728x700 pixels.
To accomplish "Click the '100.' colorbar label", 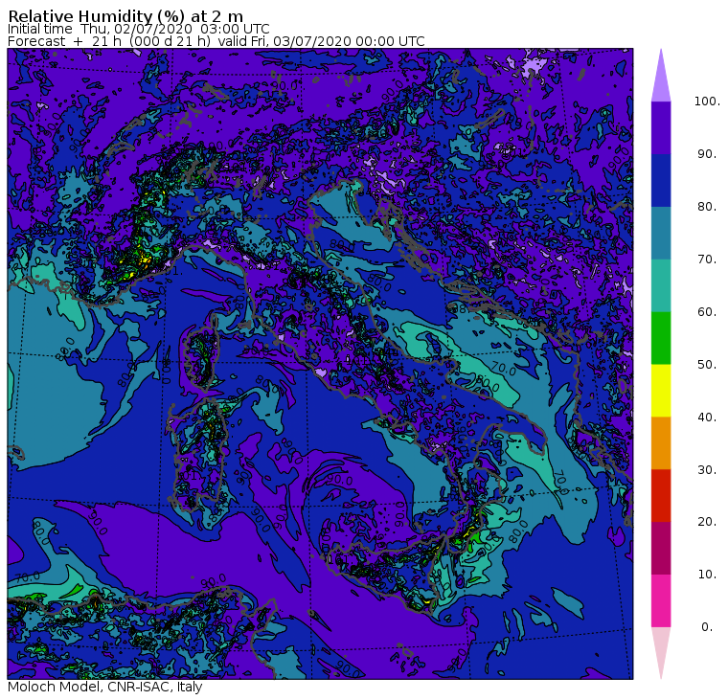I will coord(707,102).
